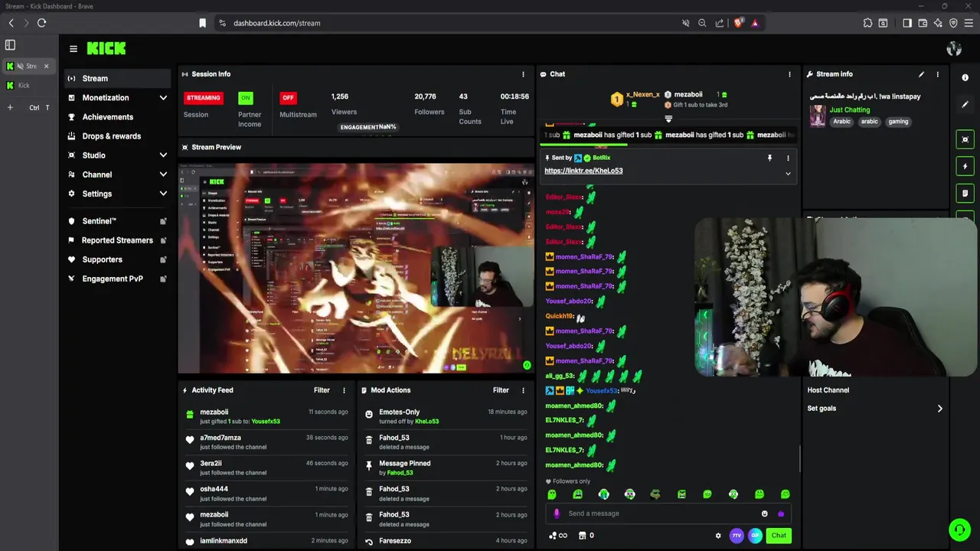Open Set goals arrow
Image resolution: width=980 pixels, height=551 pixels.
pos(939,409)
